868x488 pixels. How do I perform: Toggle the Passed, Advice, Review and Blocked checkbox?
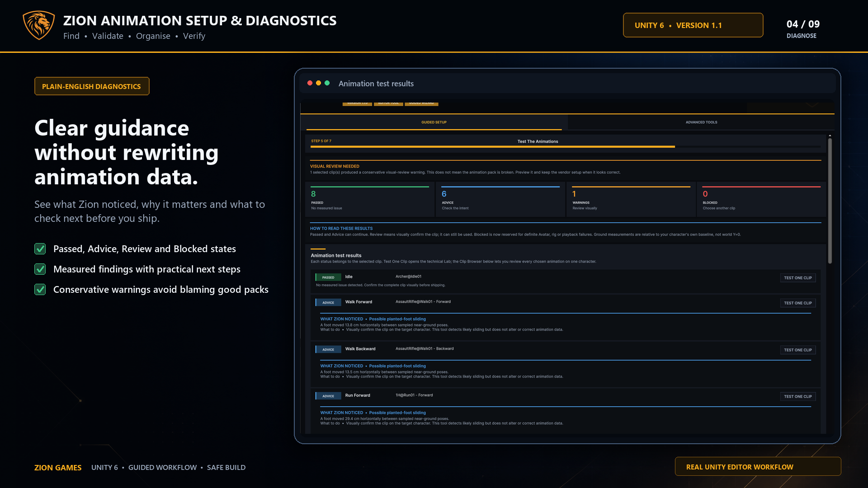point(40,249)
